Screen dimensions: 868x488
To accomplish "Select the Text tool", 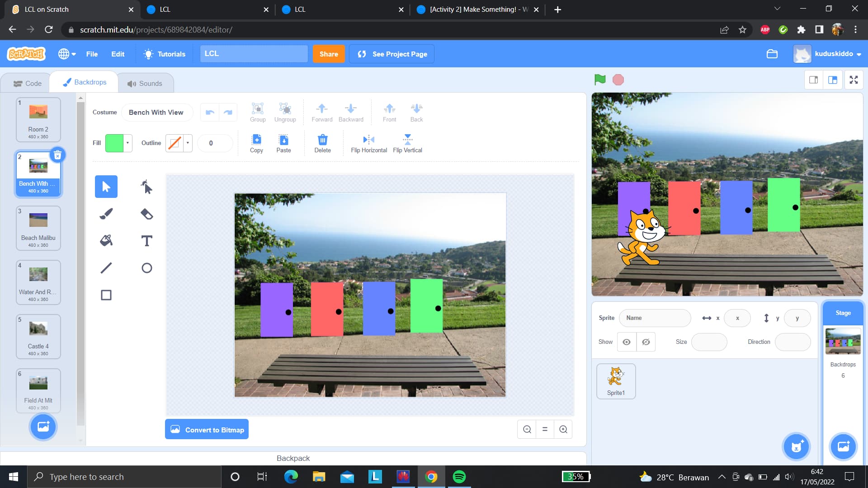I will point(146,241).
